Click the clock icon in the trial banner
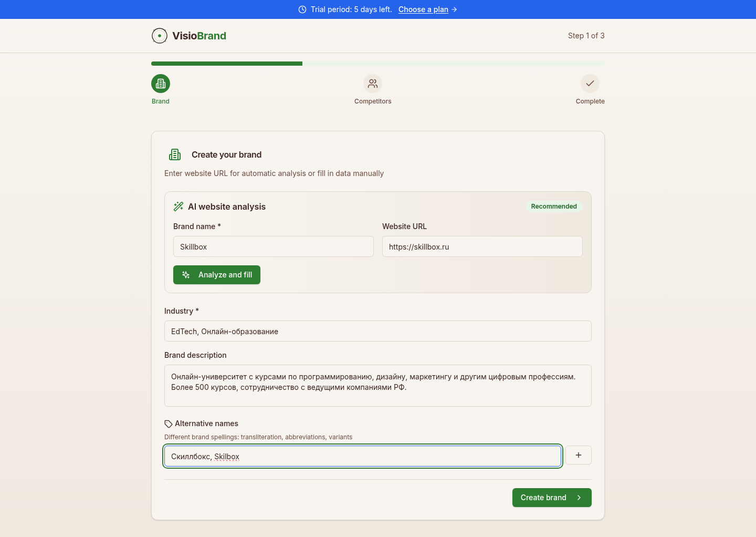 [301, 9]
